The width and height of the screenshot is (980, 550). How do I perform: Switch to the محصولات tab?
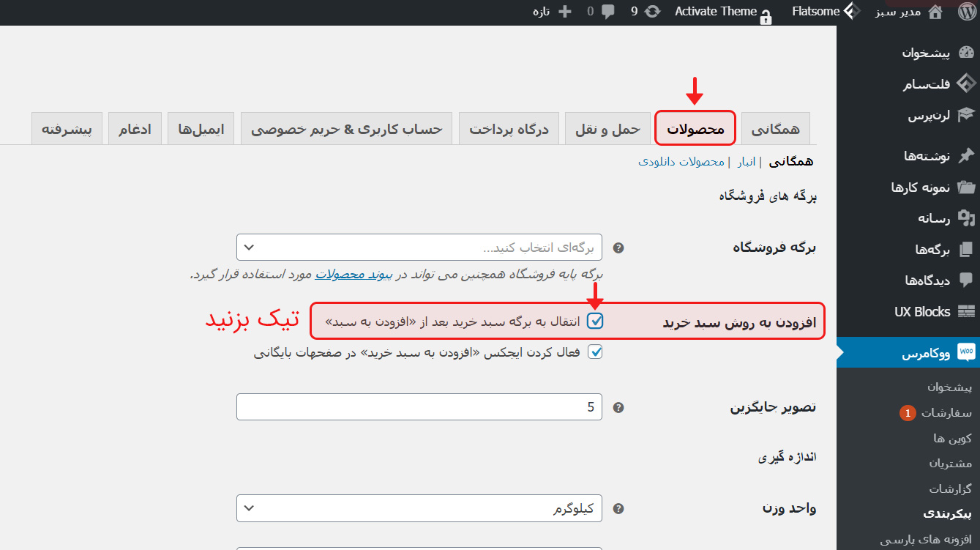[x=695, y=130]
